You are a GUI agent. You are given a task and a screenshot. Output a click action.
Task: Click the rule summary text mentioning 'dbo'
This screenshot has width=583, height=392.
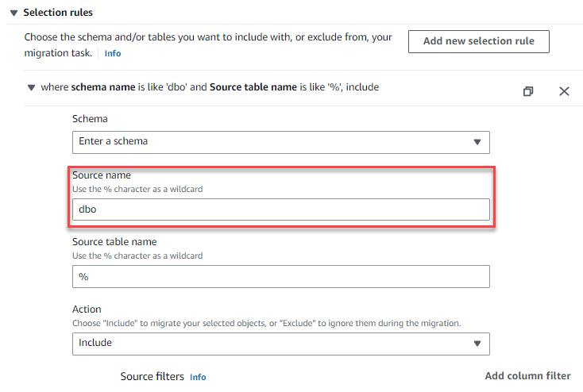210,87
